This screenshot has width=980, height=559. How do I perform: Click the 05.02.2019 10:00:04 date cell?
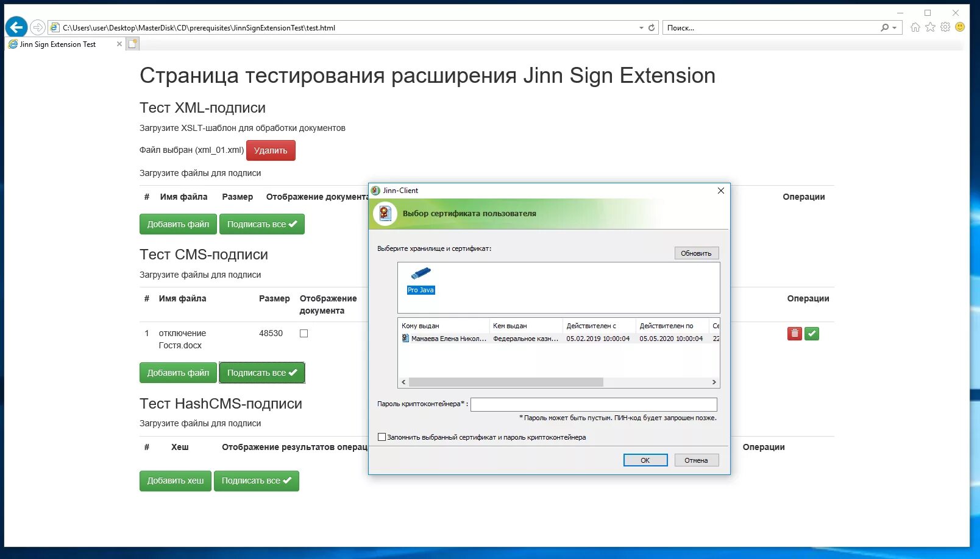pyautogui.click(x=598, y=339)
